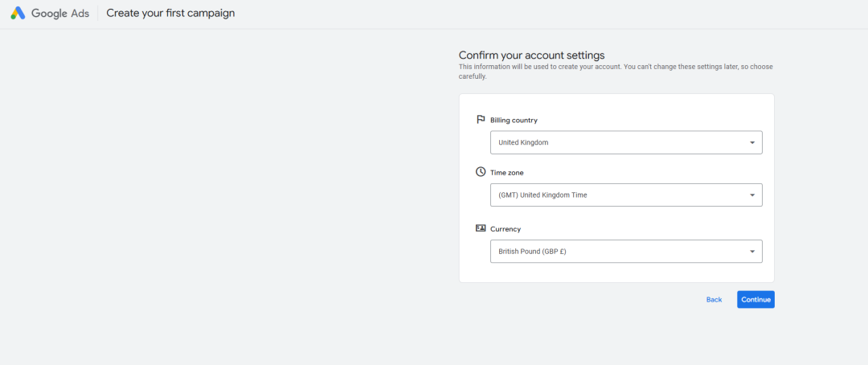868x365 pixels.
Task: Go Back to the previous step
Action: click(714, 300)
